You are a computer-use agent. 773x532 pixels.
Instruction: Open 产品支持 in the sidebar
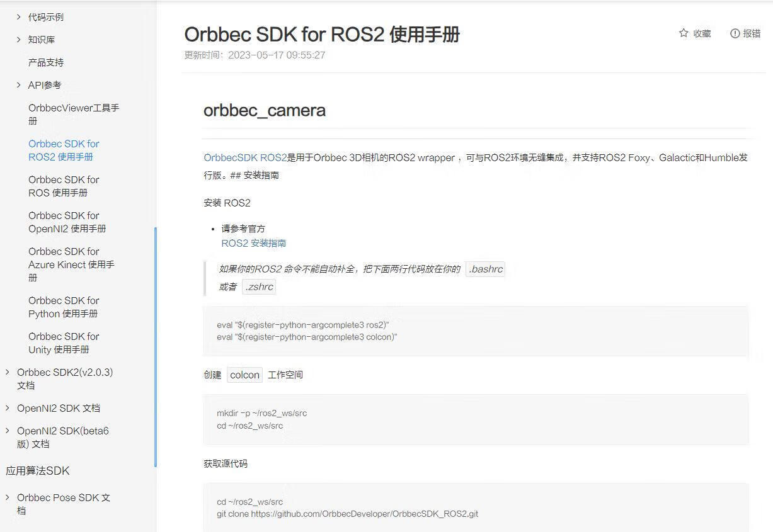46,62
